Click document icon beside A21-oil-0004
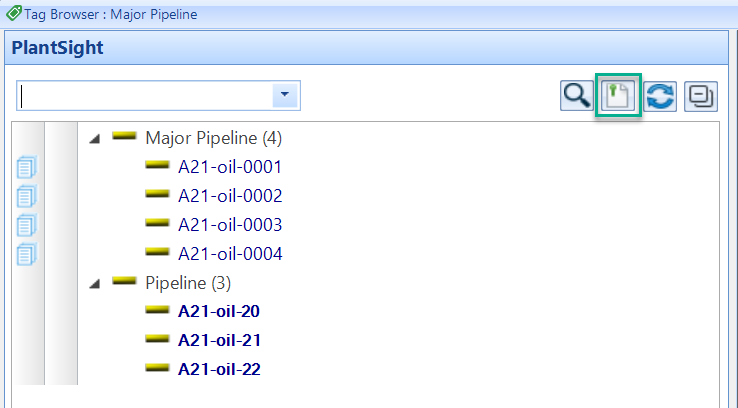 click(27, 254)
